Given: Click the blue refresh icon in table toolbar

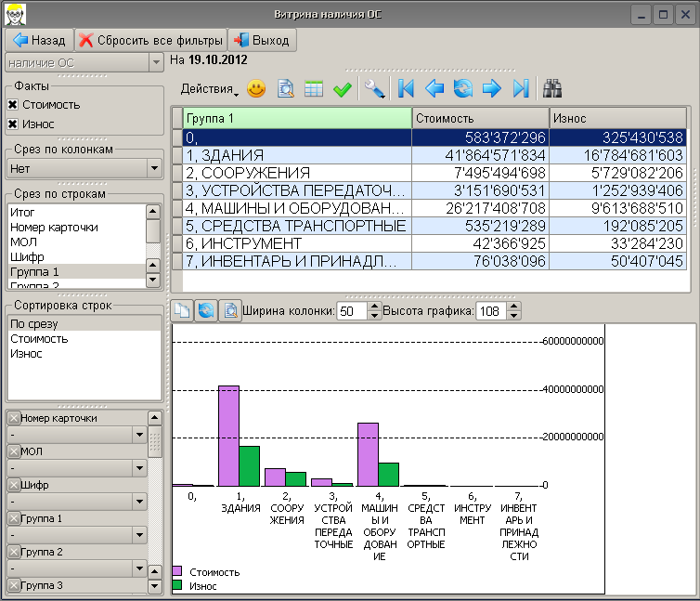Looking at the screenshot, I should (x=463, y=89).
